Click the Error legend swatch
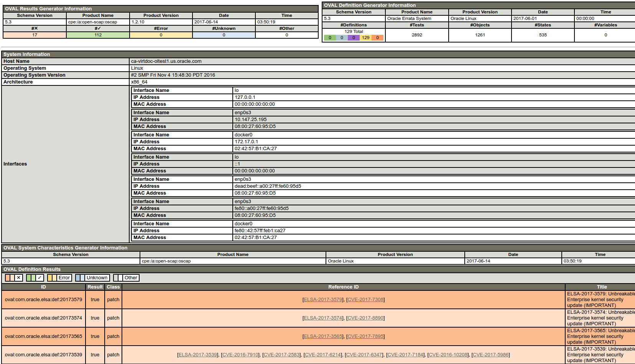The image size is (635, 364). (59, 278)
